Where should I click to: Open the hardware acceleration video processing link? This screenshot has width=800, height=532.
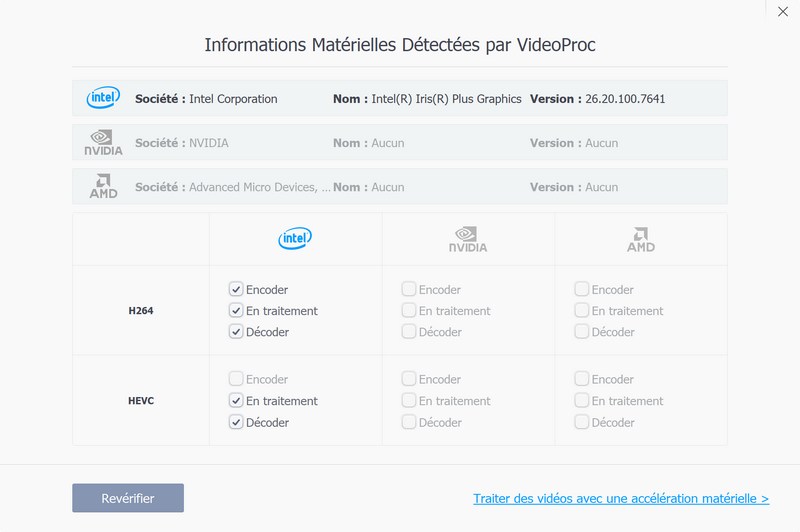point(621,498)
